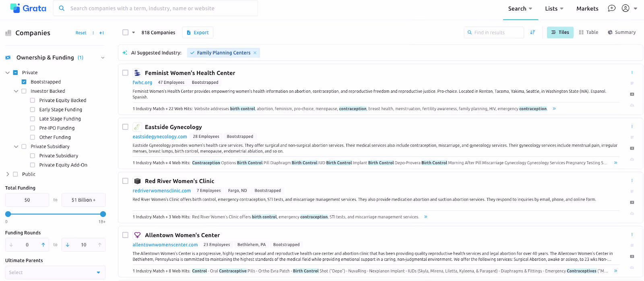Open the Lists menu
Screen dimensions: 644x281
[554, 8]
